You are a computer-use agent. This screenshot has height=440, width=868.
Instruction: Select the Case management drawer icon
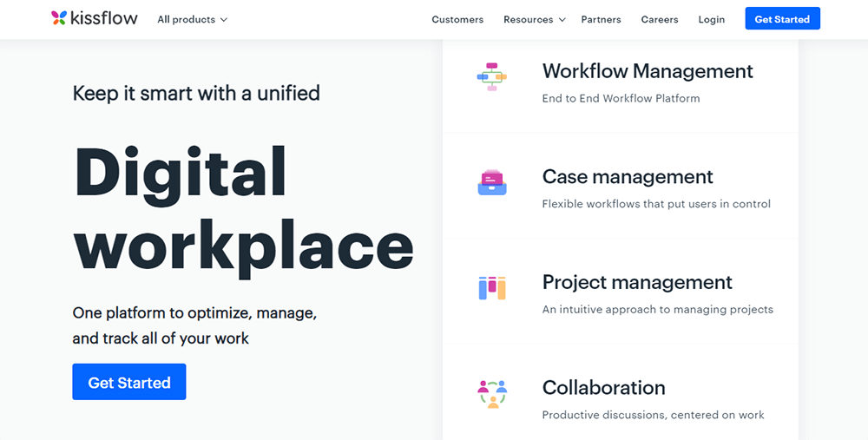tap(492, 182)
